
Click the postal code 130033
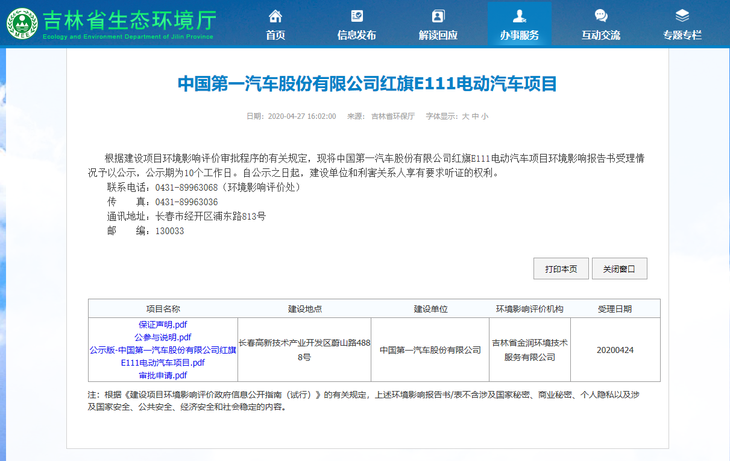pos(169,231)
